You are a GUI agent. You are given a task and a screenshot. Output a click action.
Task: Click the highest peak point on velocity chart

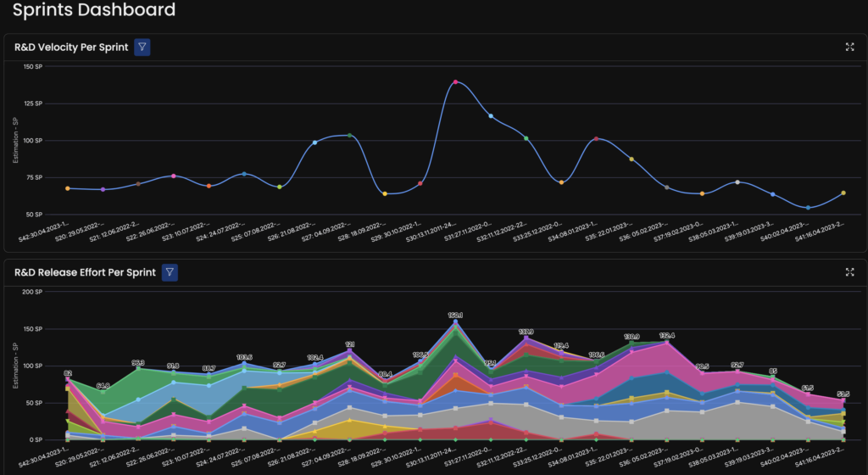tap(455, 82)
